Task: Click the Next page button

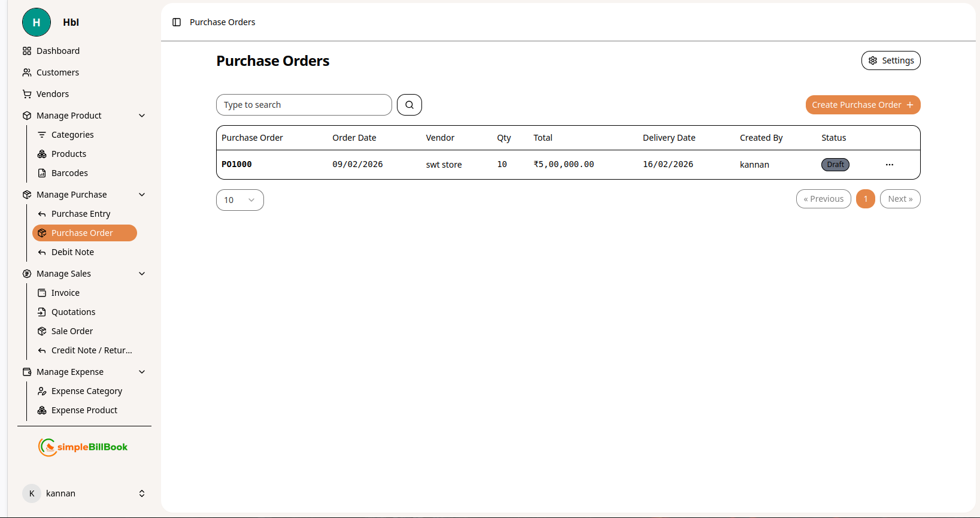Action: pyautogui.click(x=900, y=199)
